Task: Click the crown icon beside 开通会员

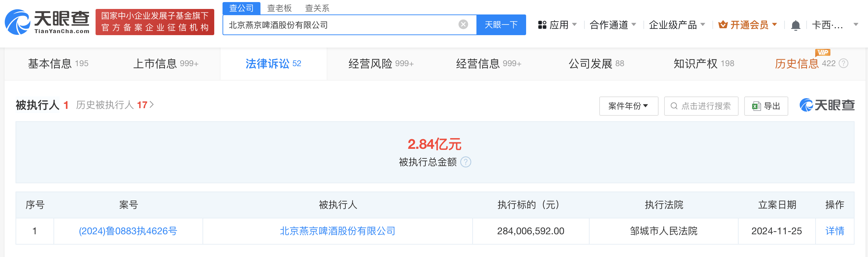Action: point(723,24)
